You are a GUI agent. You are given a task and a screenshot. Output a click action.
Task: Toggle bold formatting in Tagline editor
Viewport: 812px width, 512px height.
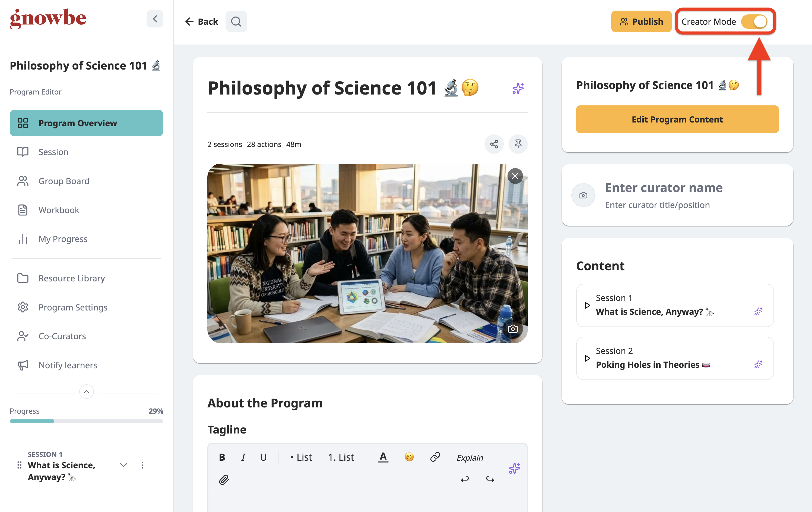[222, 457]
